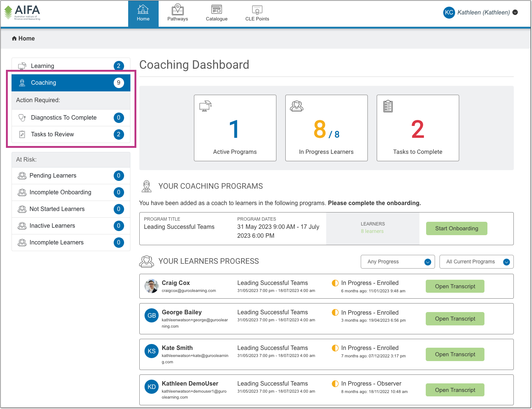Click the Start Onboarding button
The height and width of the screenshot is (409, 532).
pos(457,228)
